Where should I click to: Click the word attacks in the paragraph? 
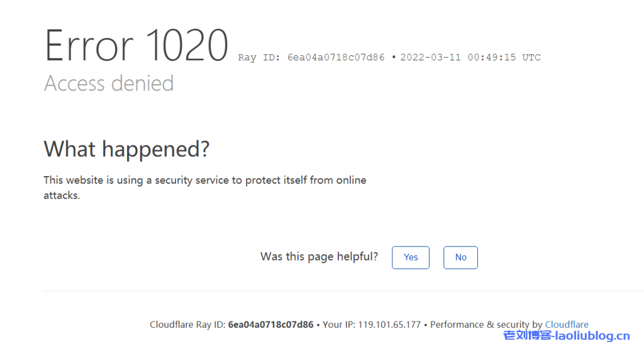click(x=61, y=196)
